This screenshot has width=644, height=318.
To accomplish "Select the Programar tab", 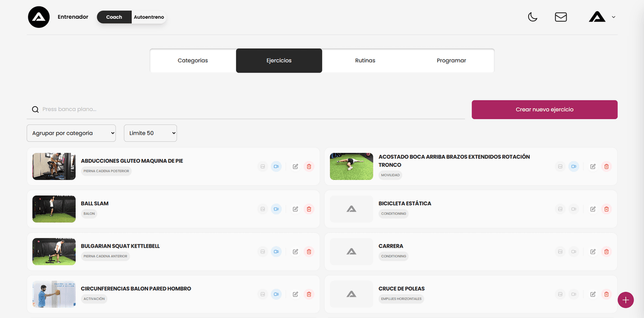I will [x=451, y=61].
